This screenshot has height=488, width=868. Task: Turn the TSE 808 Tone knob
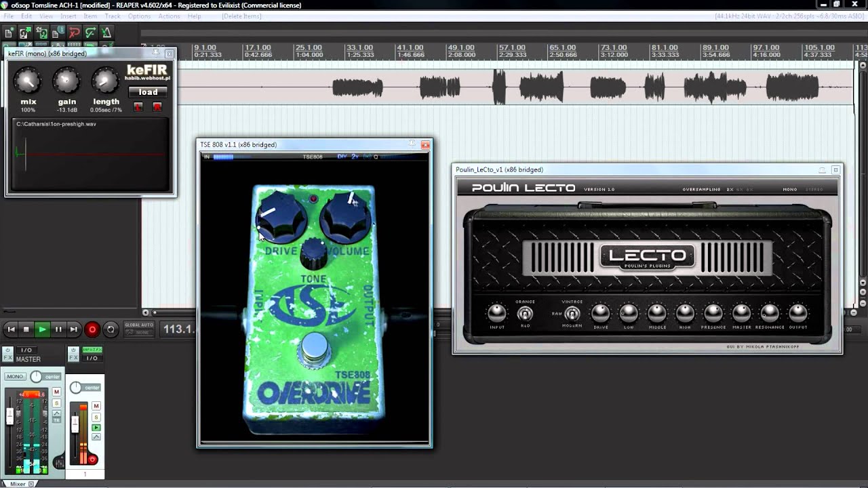[x=313, y=255]
